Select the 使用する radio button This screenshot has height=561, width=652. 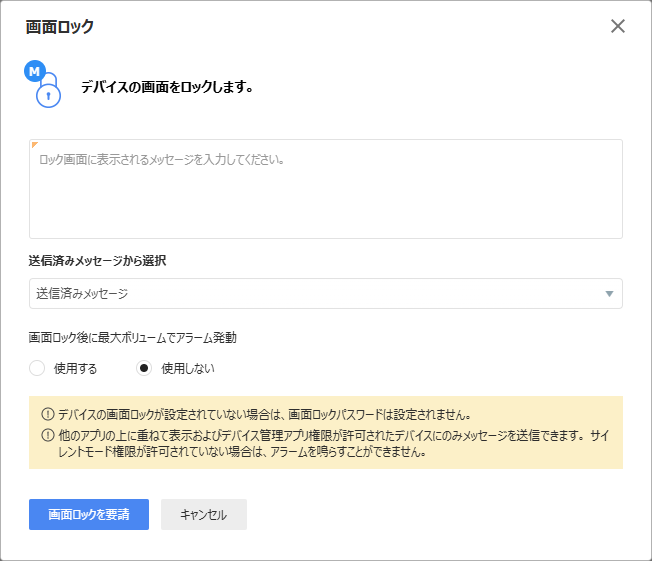pos(37,368)
